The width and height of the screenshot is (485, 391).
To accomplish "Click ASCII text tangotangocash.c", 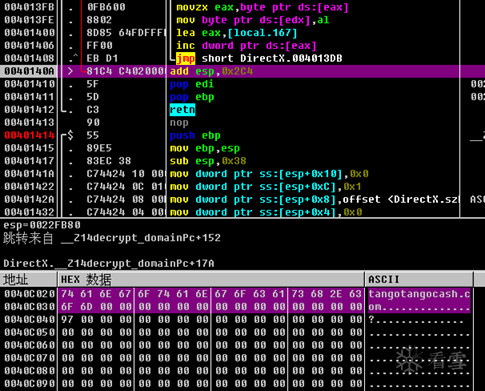I will tap(419, 294).
